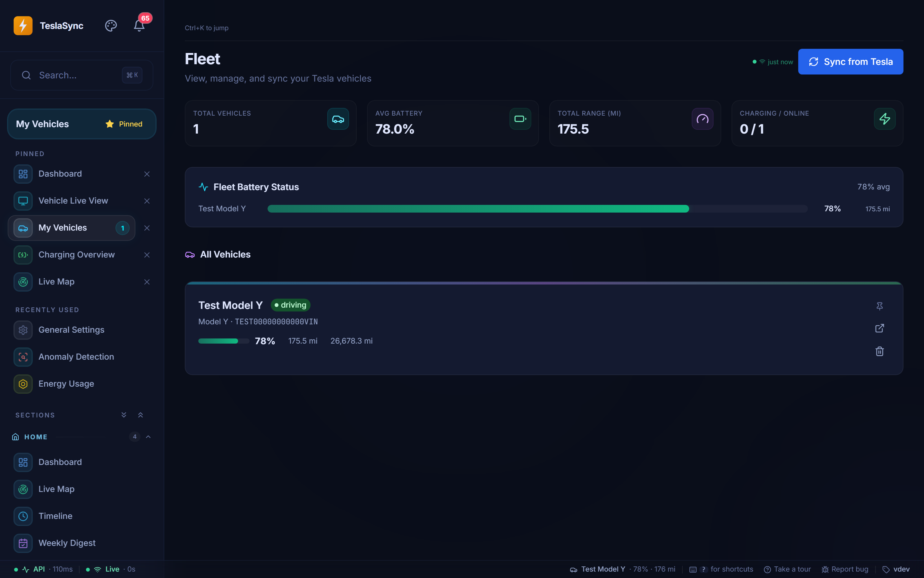Click the TeslaSync lightning logo
Image resolution: width=924 pixels, height=578 pixels.
[x=23, y=26]
